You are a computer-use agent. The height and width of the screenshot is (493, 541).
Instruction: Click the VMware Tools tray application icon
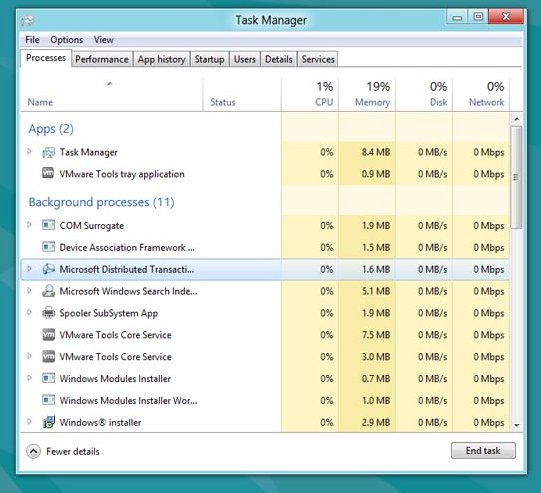tap(48, 173)
